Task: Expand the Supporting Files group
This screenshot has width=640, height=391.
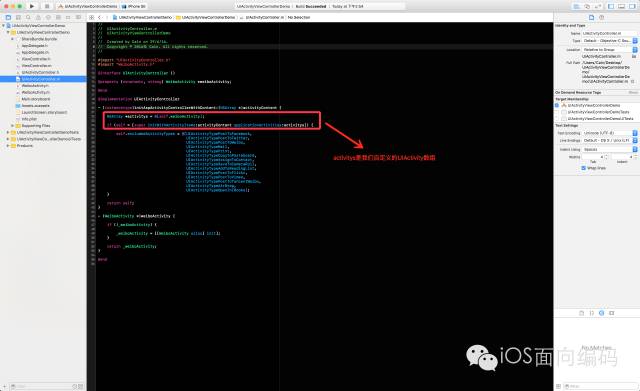Action: pos(12,126)
